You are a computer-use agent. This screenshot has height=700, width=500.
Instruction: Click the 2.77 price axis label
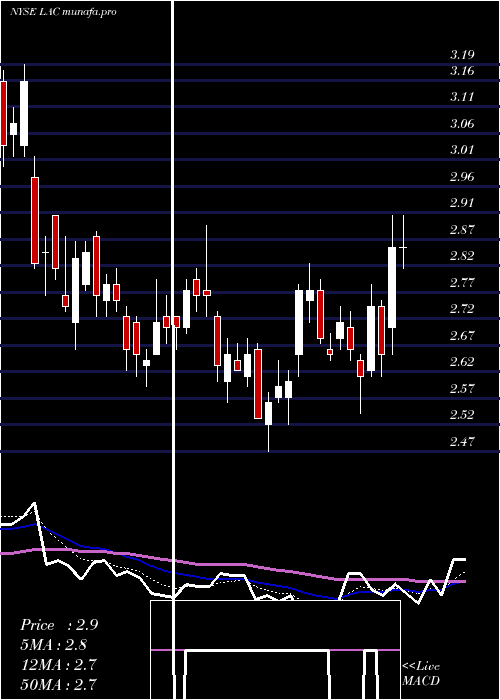click(462, 283)
